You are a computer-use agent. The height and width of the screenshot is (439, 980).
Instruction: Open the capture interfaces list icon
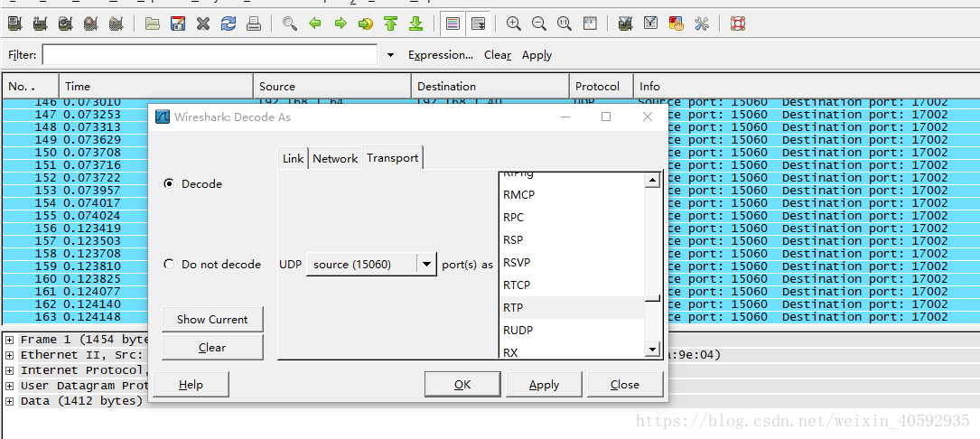[x=15, y=23]
